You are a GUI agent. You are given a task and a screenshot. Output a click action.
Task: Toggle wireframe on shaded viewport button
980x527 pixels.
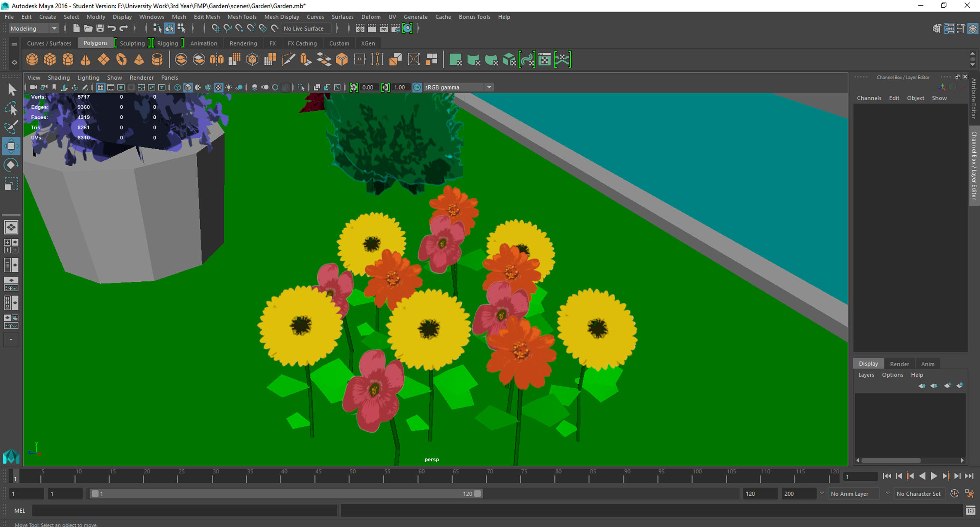tap(208, 87)
